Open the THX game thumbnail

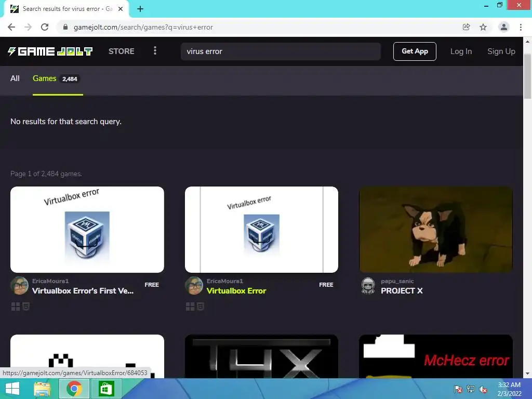(x=262, y=356)
